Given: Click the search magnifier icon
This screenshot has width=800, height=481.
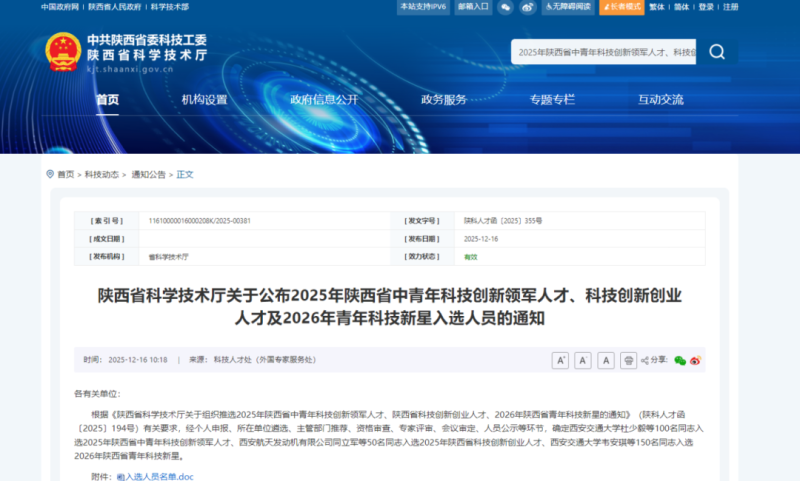Looking at the screenshot, I should pos(717,52).
